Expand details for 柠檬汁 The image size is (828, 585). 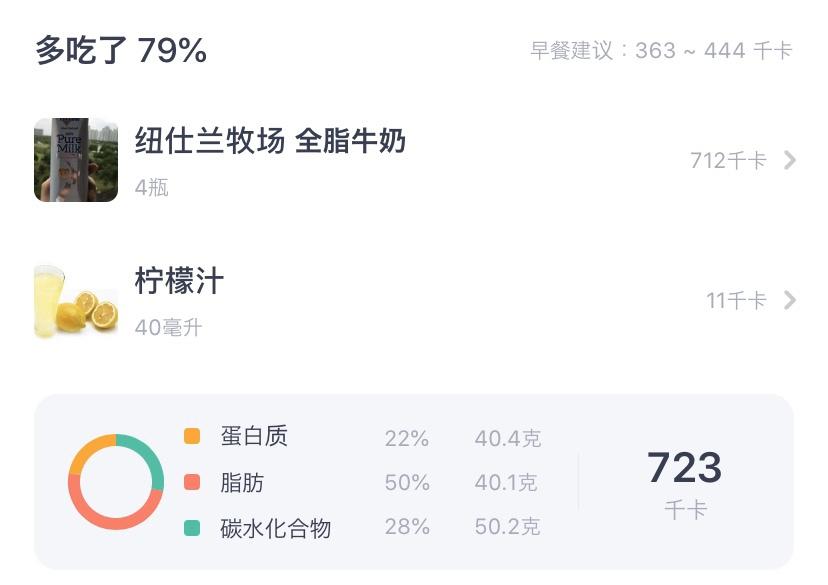point(789,300)
